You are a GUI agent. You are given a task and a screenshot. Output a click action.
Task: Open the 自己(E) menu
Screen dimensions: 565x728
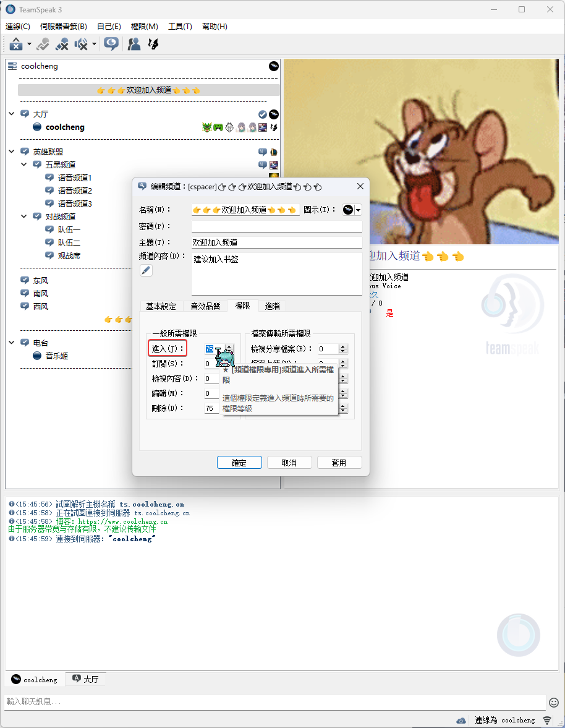109,27
